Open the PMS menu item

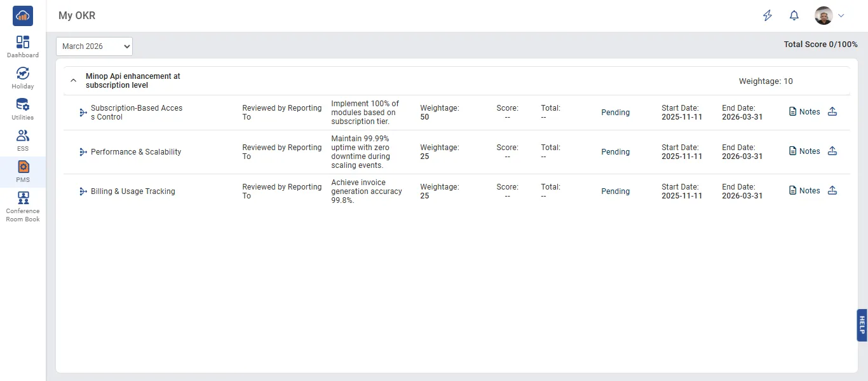pos(22,169)
